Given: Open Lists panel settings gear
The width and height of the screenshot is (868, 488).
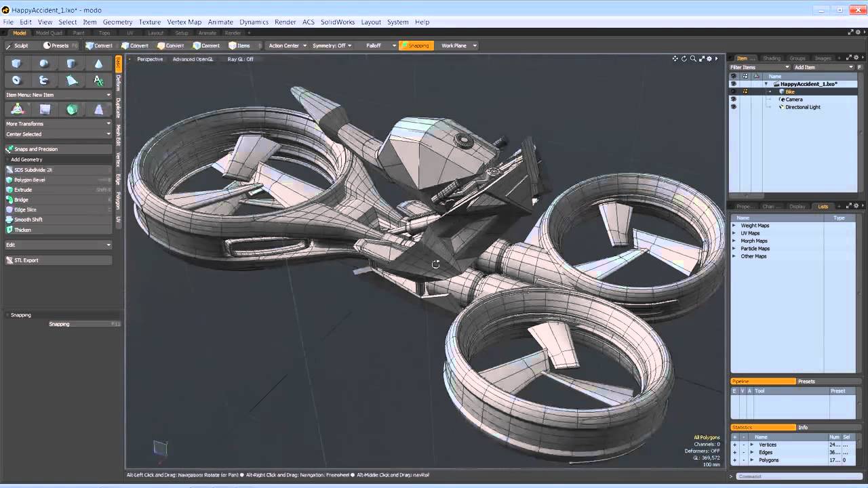Looking at the screenshot, I should coord(856,206).
